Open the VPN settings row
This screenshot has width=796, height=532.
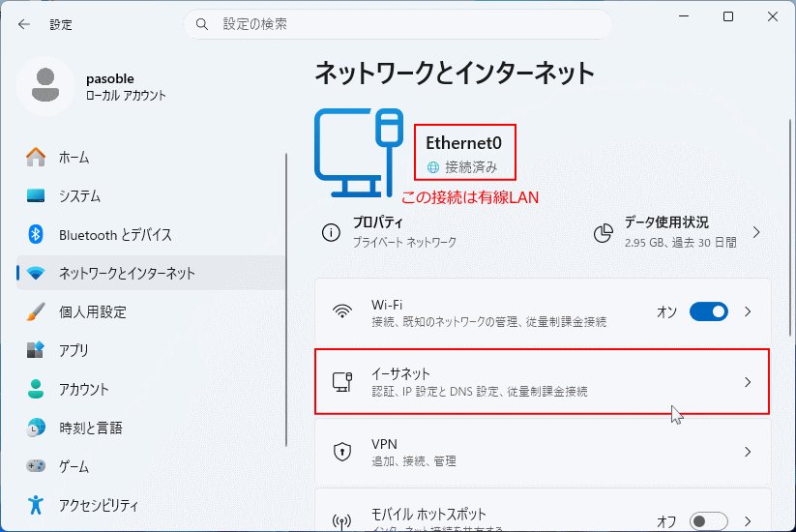(543, 452)
